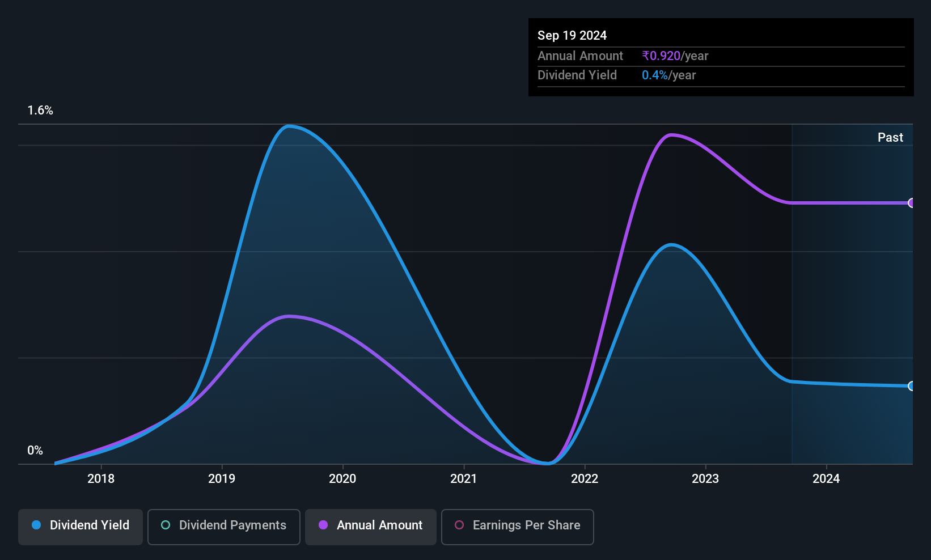Click the pink Earnings Per Share circle
Image resolution: width=931 pixels, height=560 pixels.
click(459, 525)
